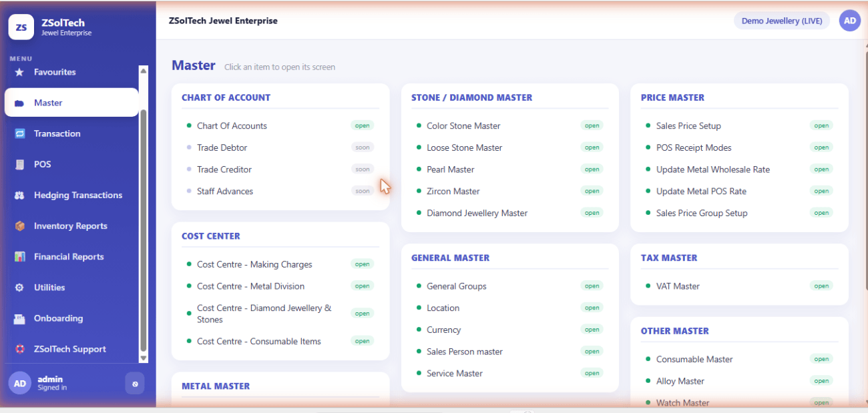Screen dimensions: 868x413
Task: Click the METAL MASTER heading
Action: coord(216,386)
